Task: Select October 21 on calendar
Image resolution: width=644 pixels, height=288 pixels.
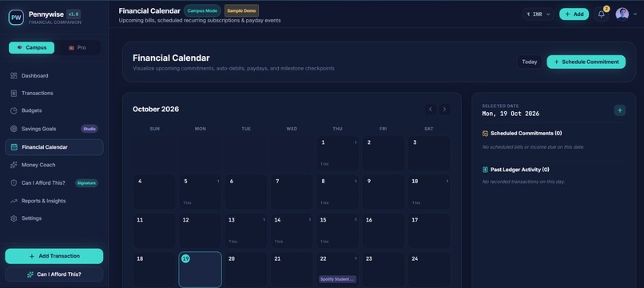Action: pyautogui.click(x=292, y=270)
